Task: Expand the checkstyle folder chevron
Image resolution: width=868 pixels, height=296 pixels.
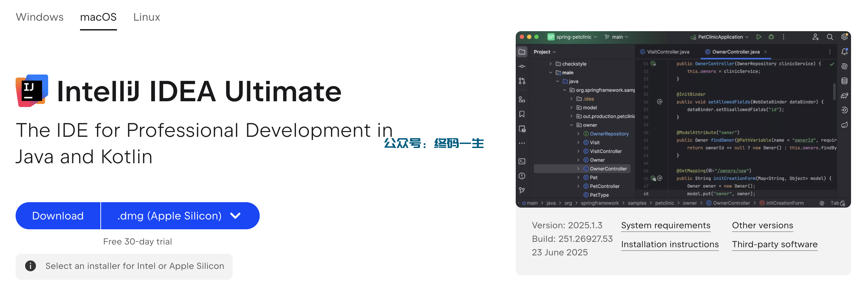Action: [551, 64]
